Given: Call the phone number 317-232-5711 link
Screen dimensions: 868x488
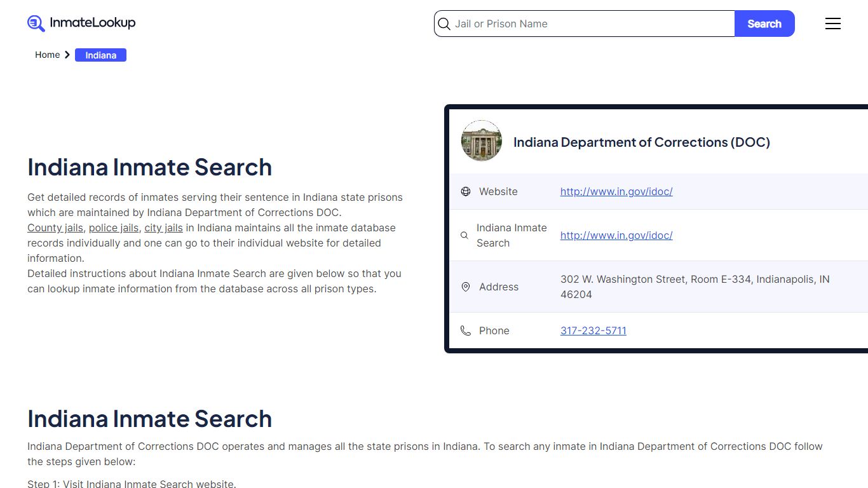Looking at the screenshot, I should 593,330.
